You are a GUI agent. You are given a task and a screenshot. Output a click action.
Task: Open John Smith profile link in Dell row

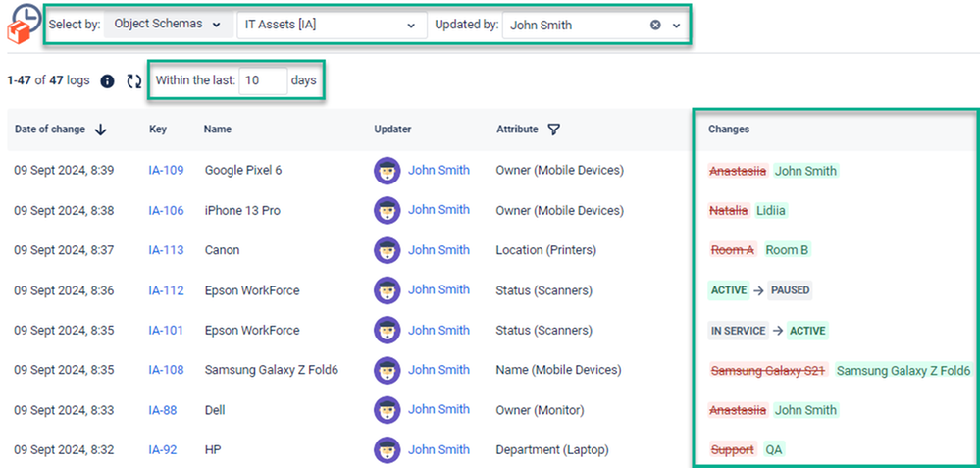click(438, 410)
